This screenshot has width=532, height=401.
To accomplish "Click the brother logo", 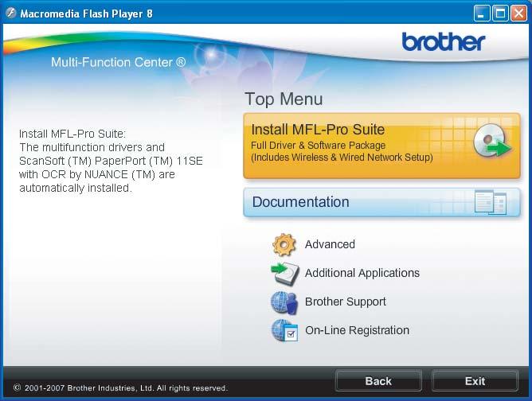I will tap(444, 41).
